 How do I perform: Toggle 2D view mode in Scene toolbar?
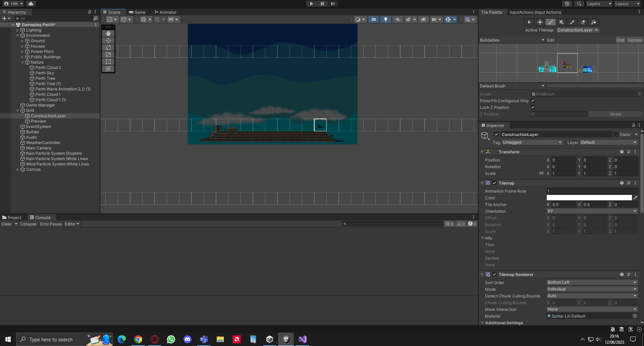pyautogui.click(x=373, y=19)
